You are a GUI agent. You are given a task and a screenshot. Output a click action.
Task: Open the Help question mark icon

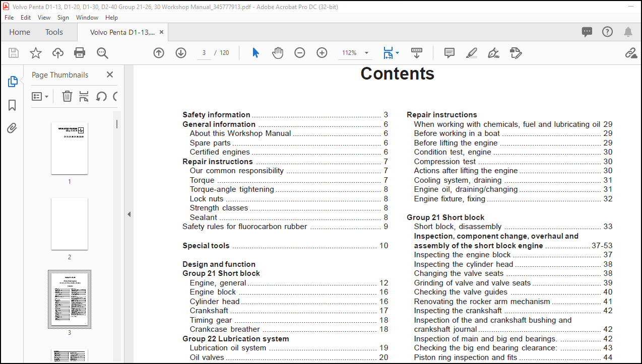pyautogui.click(x=607, y=32)
